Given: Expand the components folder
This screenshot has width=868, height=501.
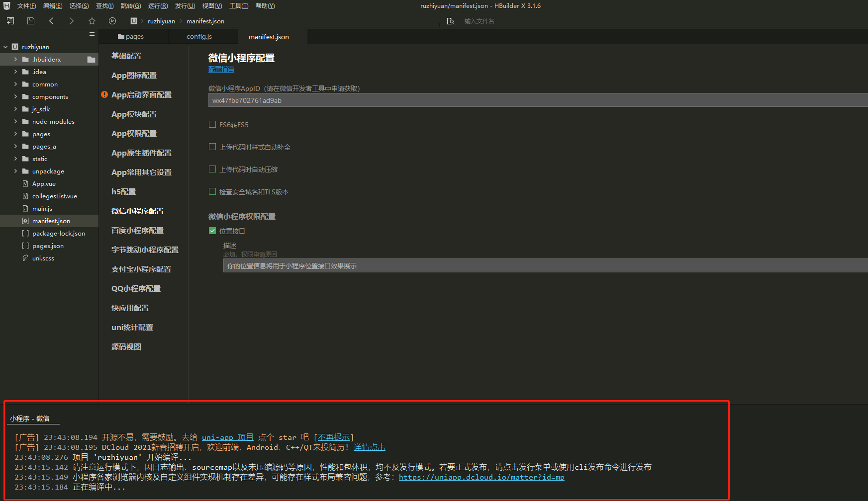Looking at the screenshot, I should pos(15,96).
